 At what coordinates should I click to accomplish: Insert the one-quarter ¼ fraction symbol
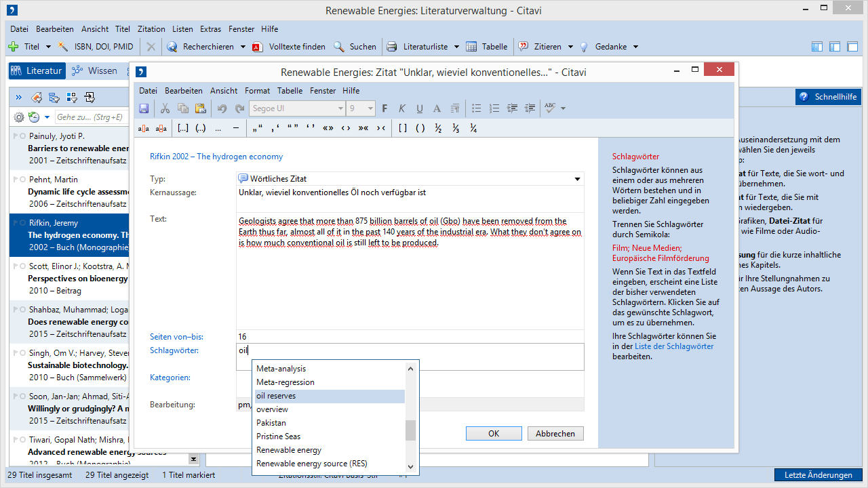coord(473,128)
